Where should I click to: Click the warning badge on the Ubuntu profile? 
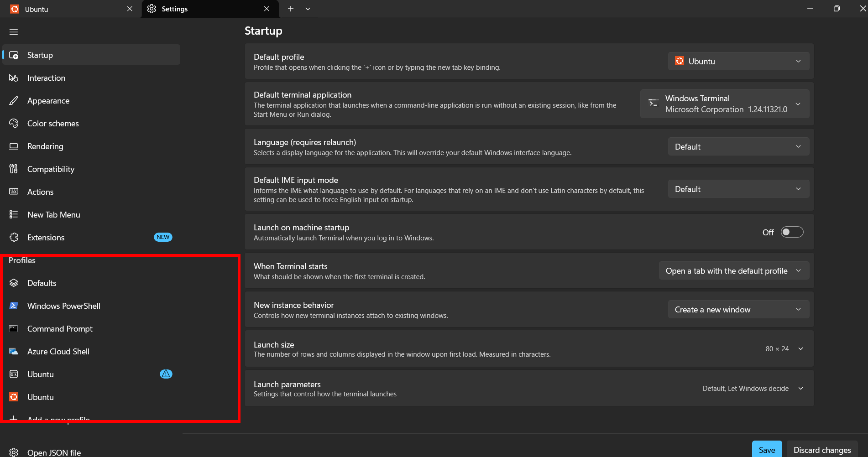tap(166, 374)
